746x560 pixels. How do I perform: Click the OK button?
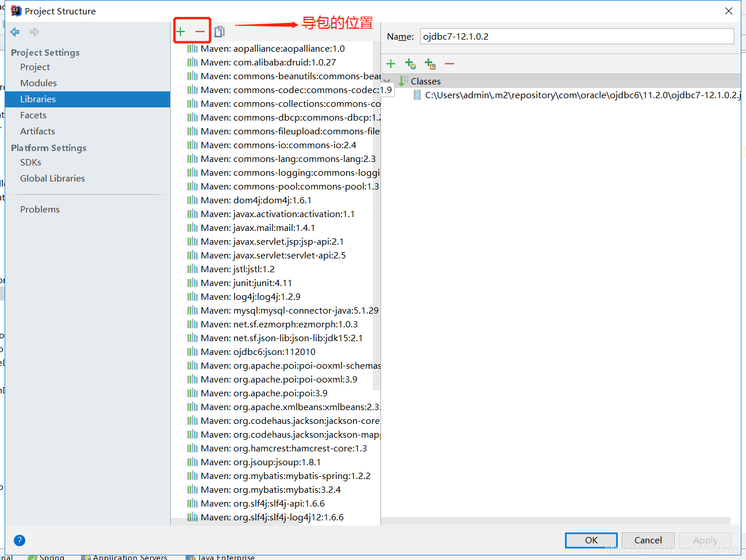click(x=591, y=540)
